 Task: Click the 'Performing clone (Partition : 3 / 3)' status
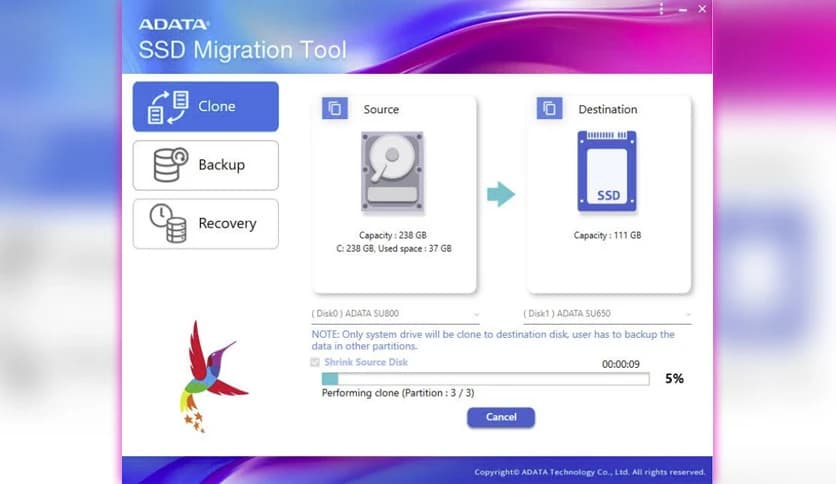point(398,393)
